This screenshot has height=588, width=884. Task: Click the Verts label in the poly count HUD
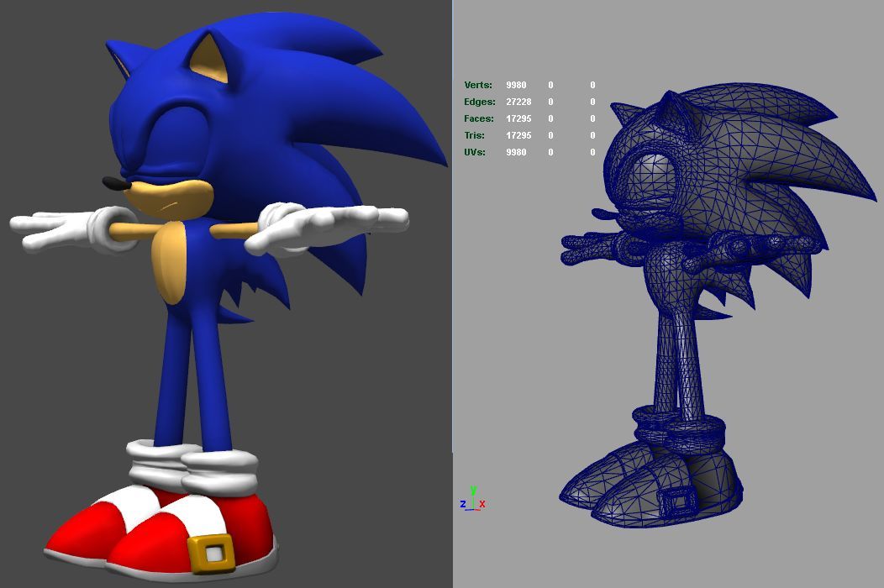tap(478, 85)
